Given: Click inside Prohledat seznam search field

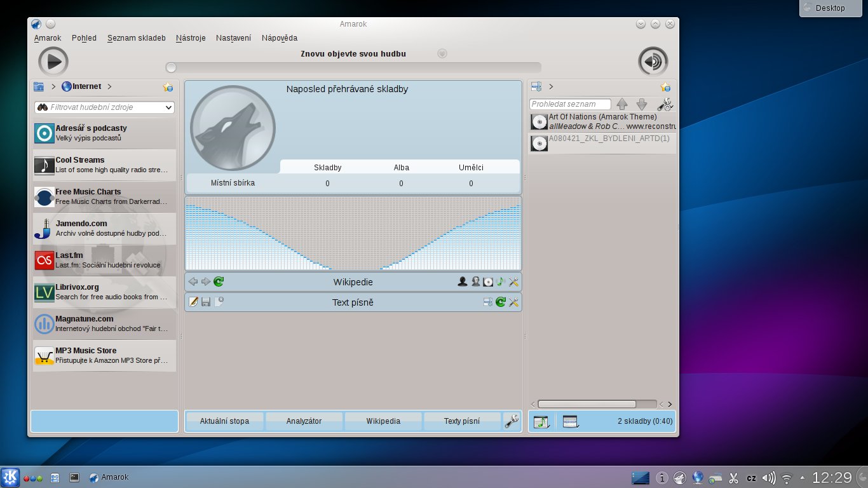Looking at the screenshot, I should coord(570,104).
